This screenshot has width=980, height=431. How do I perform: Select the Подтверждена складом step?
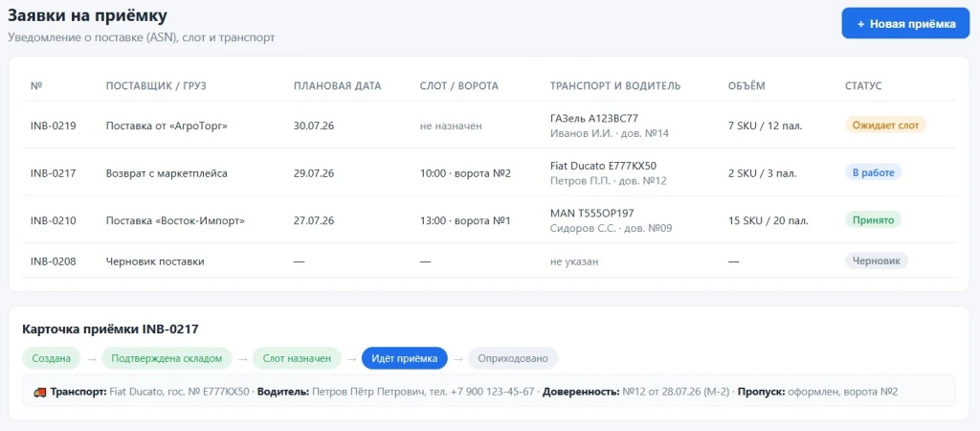tap(167, 358)
